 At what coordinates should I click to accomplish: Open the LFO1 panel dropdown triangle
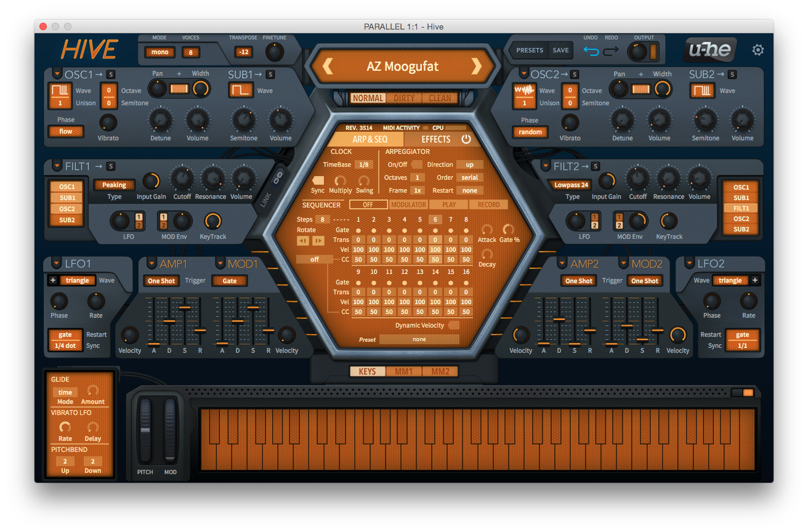57,264
